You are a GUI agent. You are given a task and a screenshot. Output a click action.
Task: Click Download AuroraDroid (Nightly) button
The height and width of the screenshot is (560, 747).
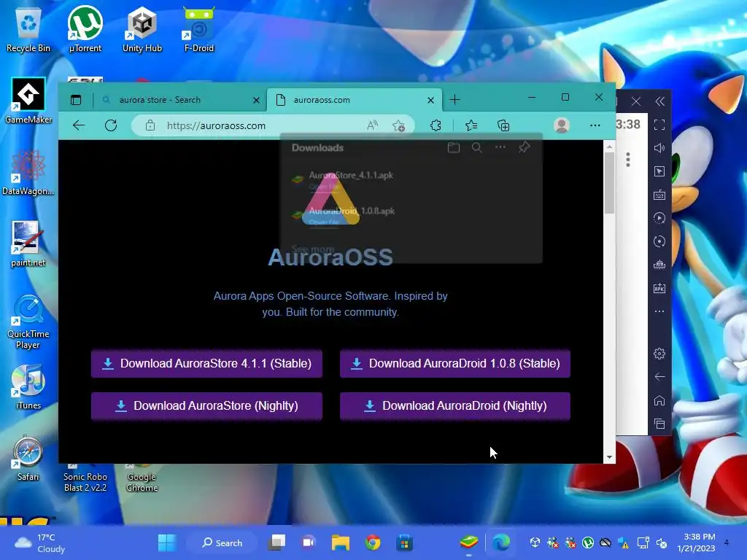pos(455,405)
